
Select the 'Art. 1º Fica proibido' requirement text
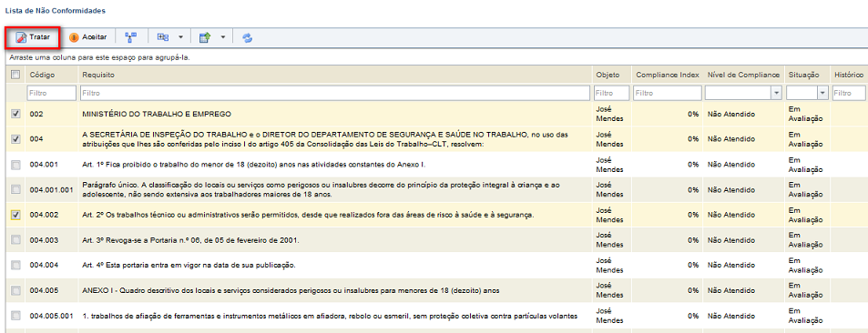tap(253, 165)
